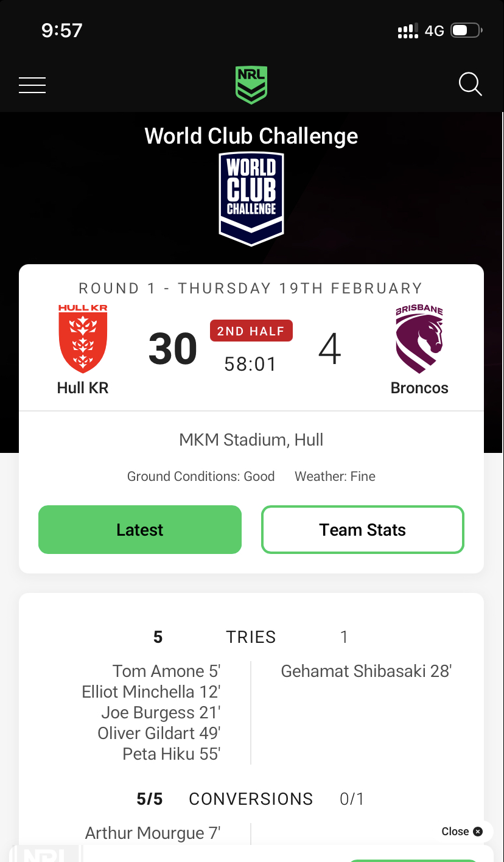Viewport: 504px width, 862px height.
Task: Select Peta Hiku in the tries list
Action: coord(171,754)
